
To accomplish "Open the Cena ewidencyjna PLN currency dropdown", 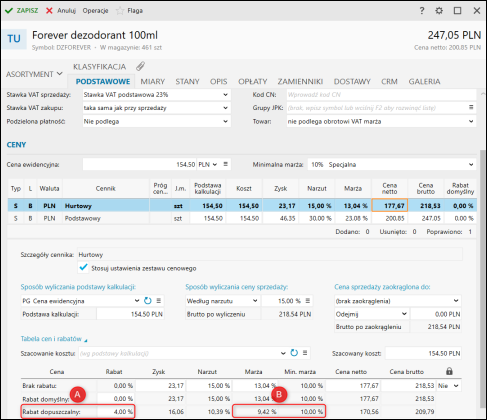I will 208,165.
